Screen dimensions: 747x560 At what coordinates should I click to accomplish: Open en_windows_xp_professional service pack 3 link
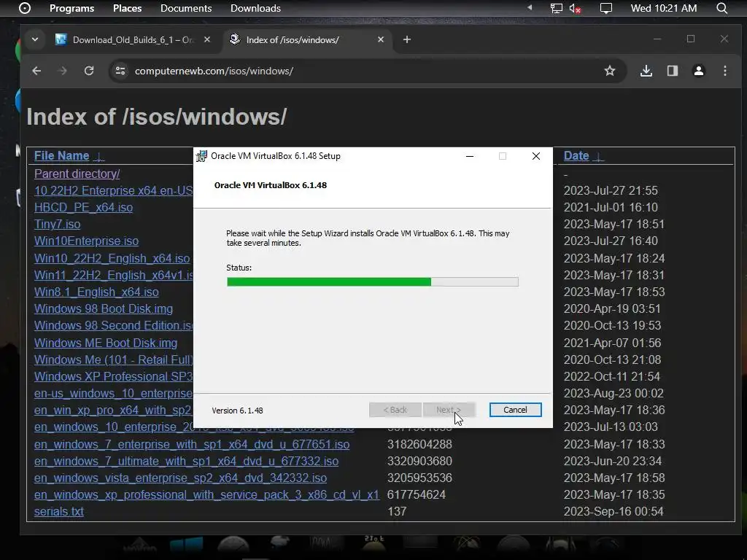pos(206,495)
